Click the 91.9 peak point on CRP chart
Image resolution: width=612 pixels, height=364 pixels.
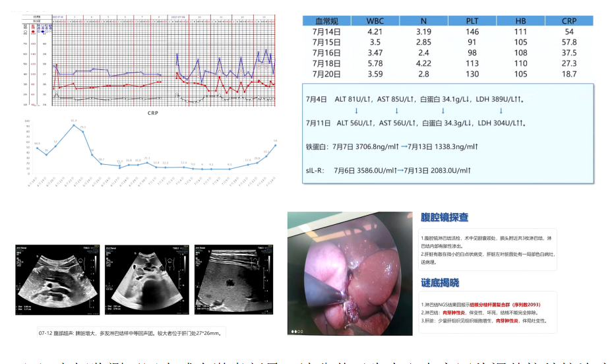(74, 125)
